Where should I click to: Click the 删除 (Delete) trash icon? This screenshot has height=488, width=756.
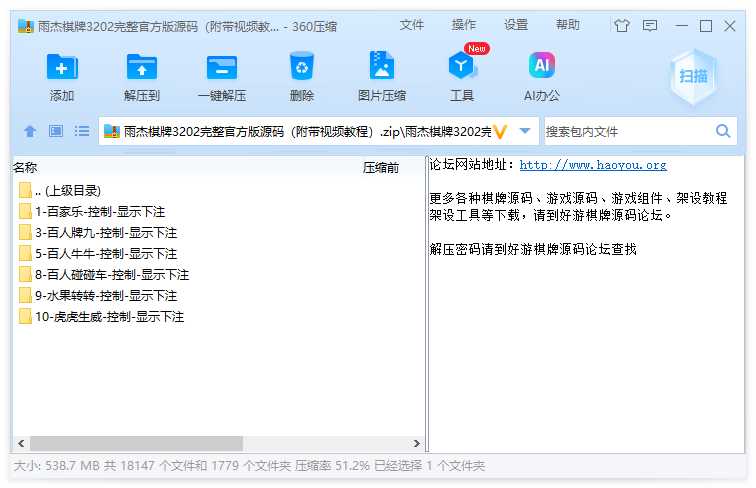pyautogui.click(x=302, y=66)
